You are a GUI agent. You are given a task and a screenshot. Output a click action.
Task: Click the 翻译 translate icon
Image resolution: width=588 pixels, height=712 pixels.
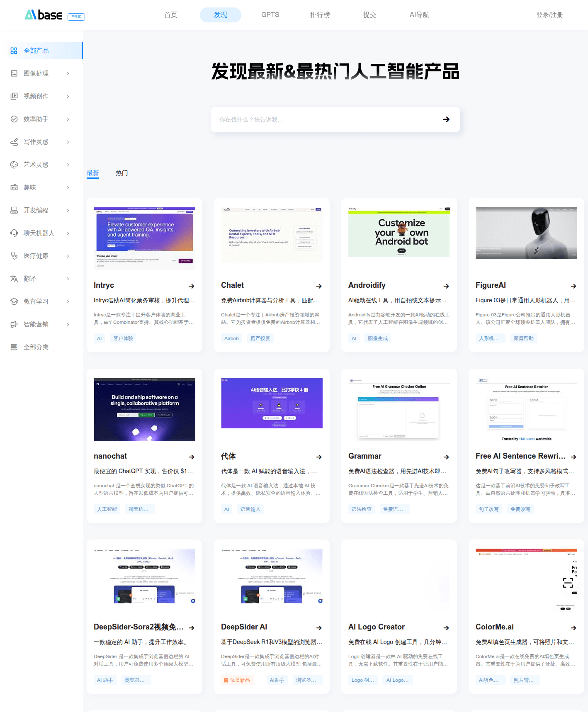tap(14, 279)
